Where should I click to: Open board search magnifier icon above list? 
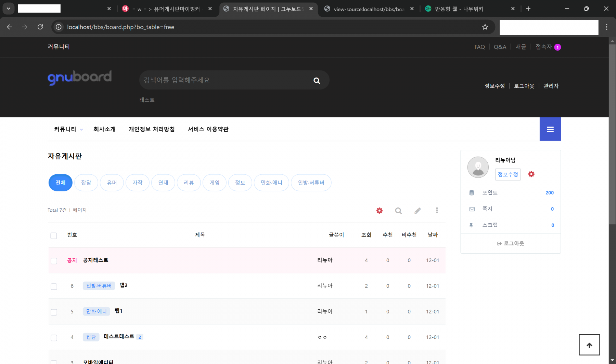398,211
